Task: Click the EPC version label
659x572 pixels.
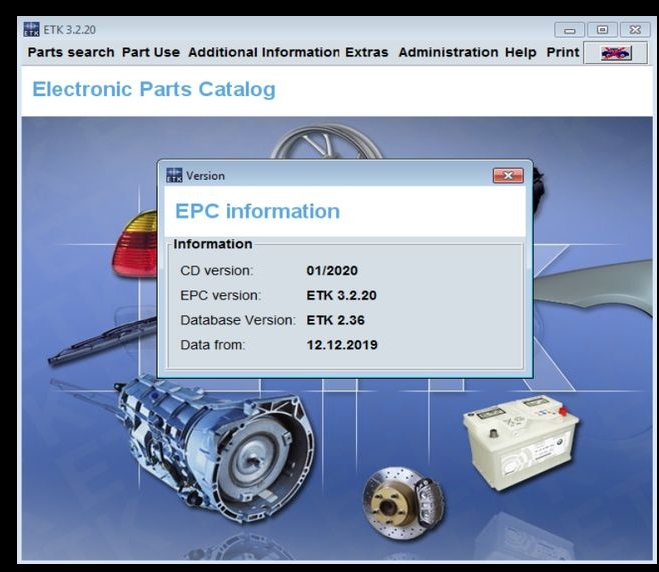Action: point(221,295)
